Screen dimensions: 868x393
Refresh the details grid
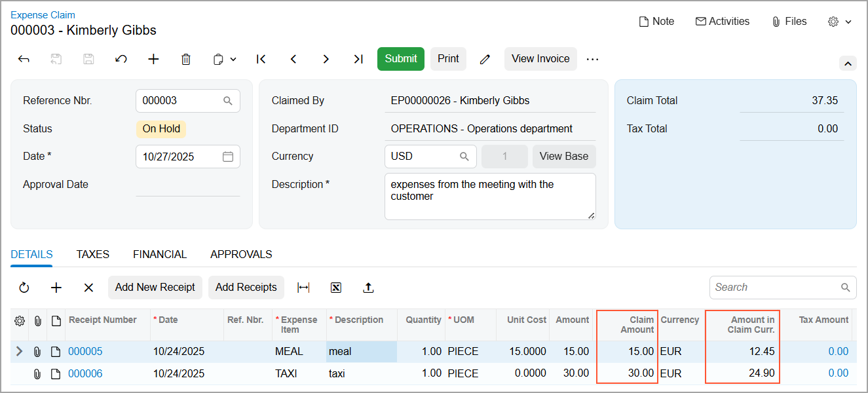tap(24, 288)
